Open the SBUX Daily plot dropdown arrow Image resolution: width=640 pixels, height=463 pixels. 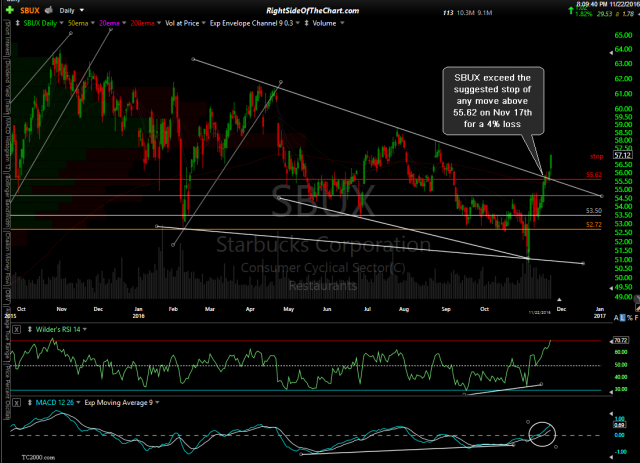62,24
